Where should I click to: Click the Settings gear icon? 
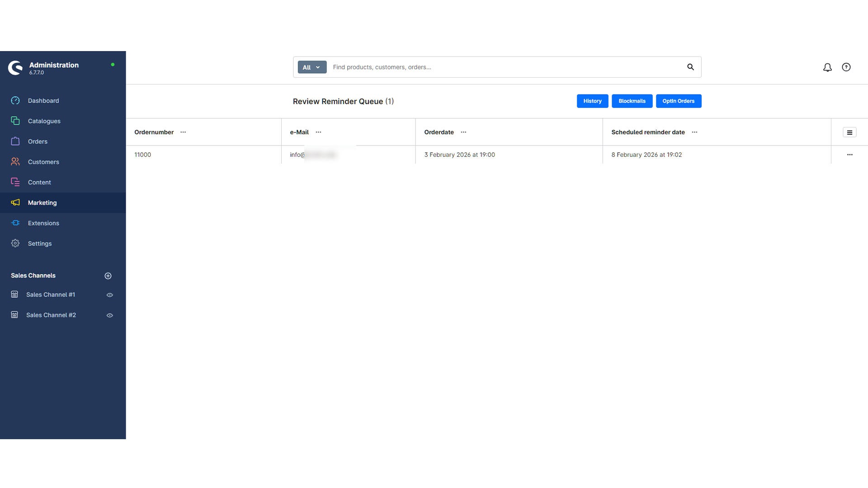point(15,243)
